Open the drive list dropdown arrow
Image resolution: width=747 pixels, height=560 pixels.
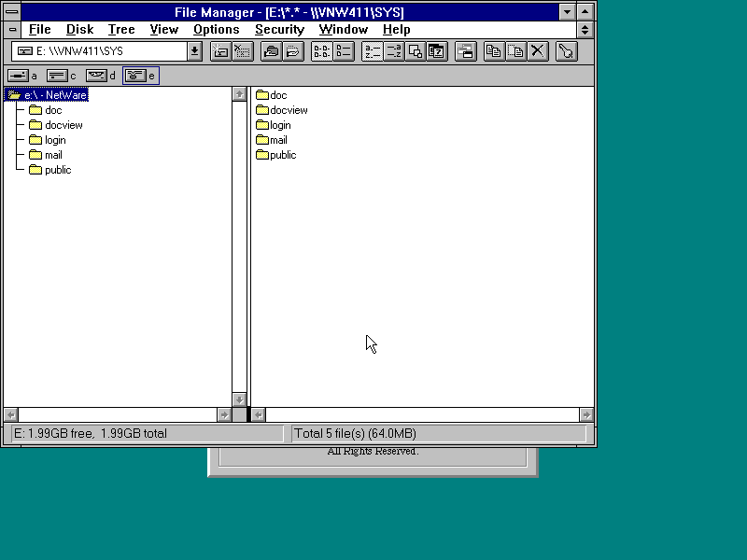click(194, 51)
